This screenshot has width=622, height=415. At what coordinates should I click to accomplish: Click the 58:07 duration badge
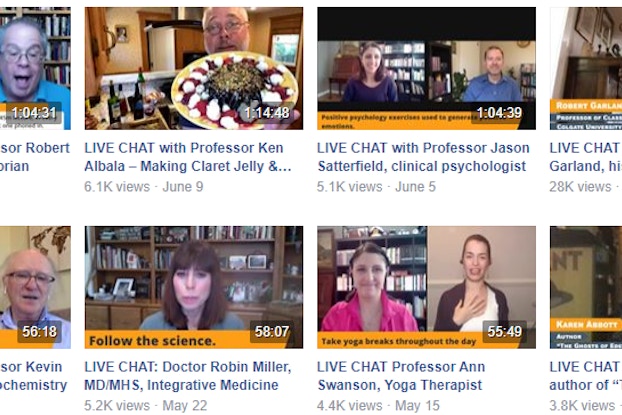pyautogui.click(x=272, y=332)
